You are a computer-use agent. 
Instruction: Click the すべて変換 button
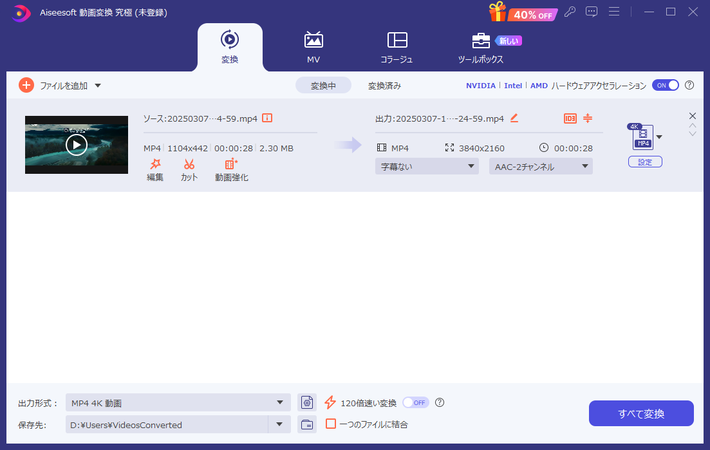pyautogui.click(x=641, y=413)
